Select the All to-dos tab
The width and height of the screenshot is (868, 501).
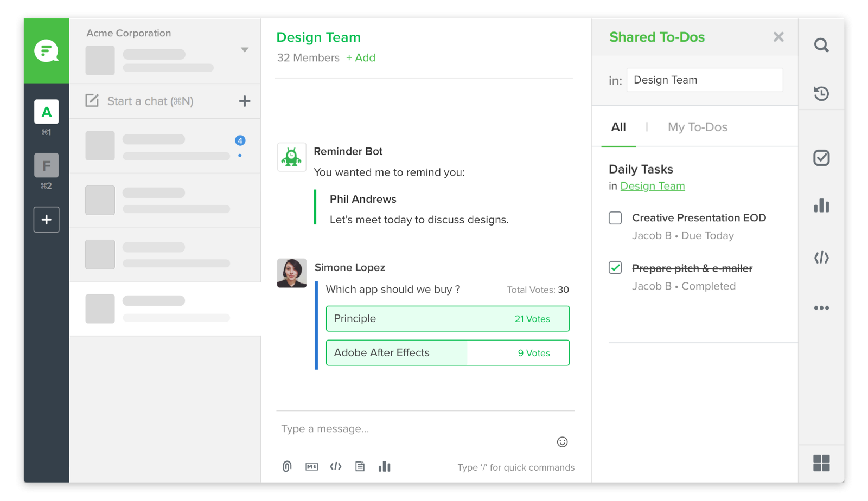(x=618, y=127)
